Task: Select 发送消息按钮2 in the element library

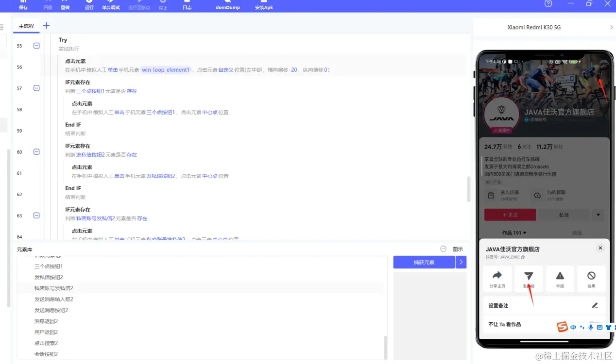Action: [x=51, y=310]
